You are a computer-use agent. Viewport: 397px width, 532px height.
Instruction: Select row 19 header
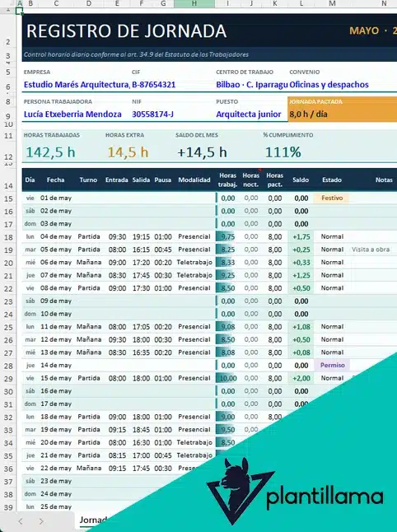point(8,250)
